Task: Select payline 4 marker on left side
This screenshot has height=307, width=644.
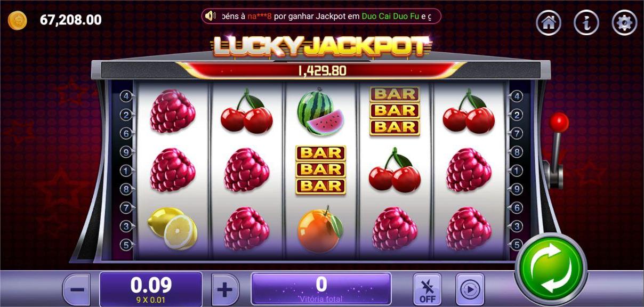Action: click(x=126, y=96)
